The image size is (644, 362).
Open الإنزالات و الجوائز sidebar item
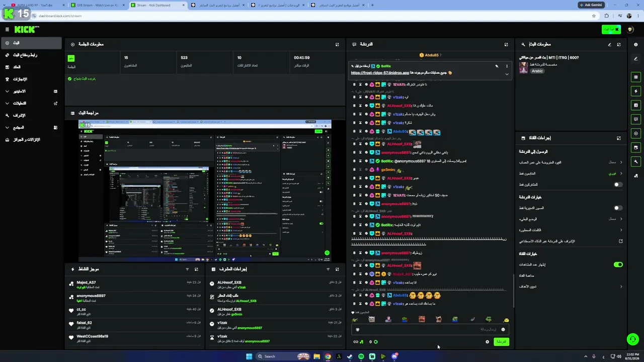(x=31, y=140)
